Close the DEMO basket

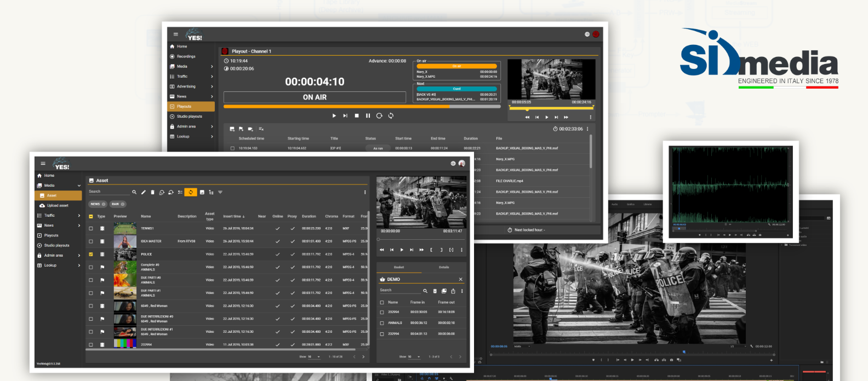[460, 279]
